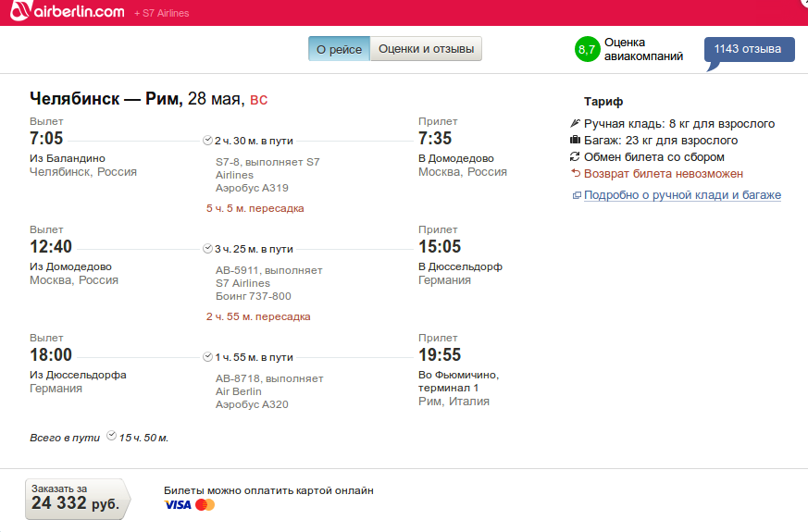
Task: Click the airberlin.com logo
Action: click(67, 10)
